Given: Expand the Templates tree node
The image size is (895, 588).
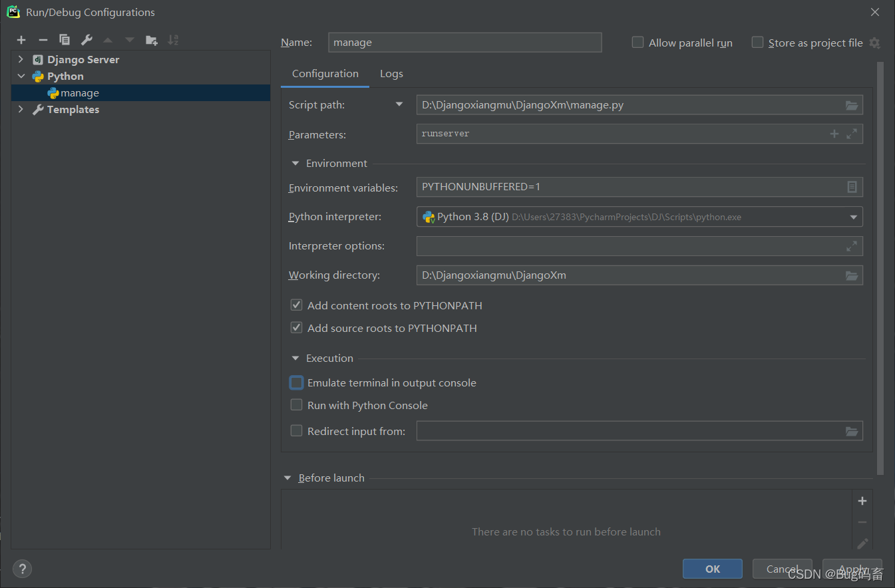Looking at the screenshot, I should pos(21,109).
